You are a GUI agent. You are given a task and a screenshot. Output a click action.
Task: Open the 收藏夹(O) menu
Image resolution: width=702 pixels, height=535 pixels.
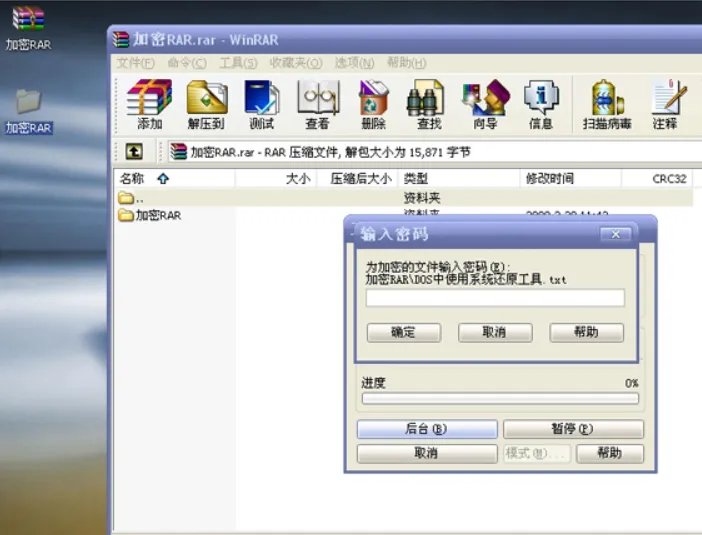(x=296, y=63)
